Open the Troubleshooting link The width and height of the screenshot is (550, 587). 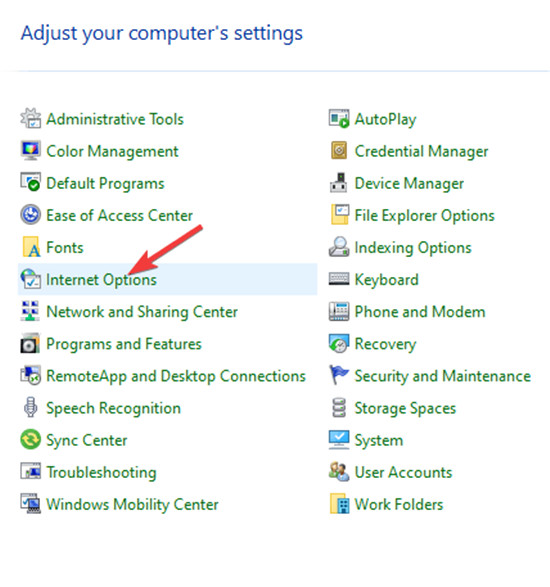point(101,472)
